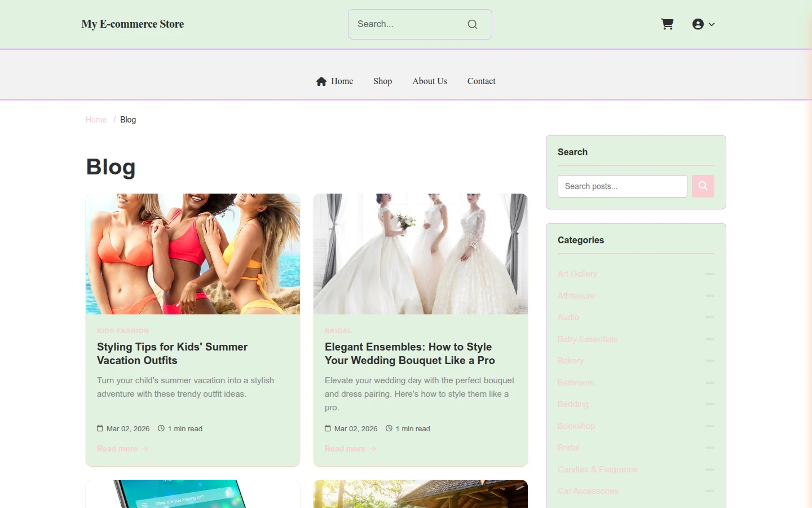Screen dimensions: 812x508
Task: Open the bikini beach post thumbnail
Action: [x=193, y=254]
